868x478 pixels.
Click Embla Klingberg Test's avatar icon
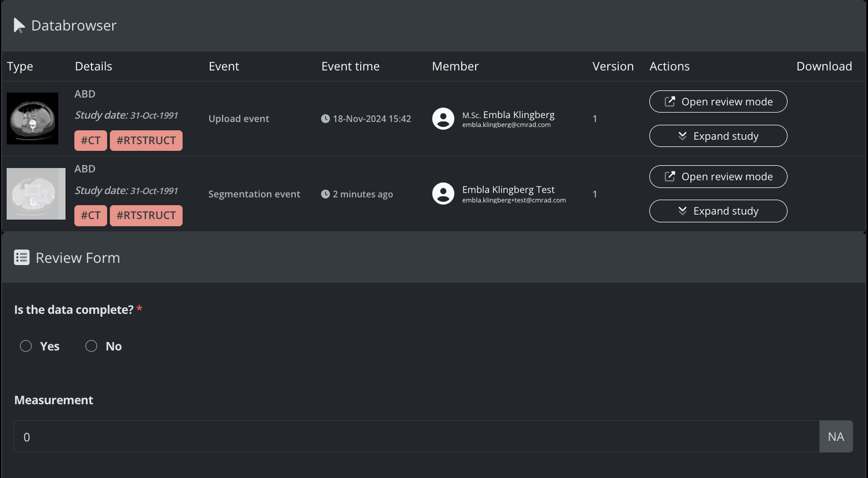[x=443, y=194]
